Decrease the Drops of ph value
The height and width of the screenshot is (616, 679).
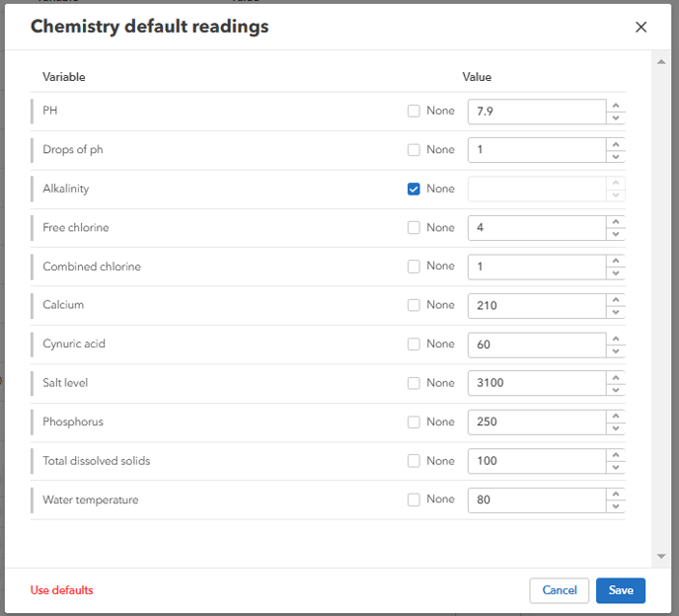tap(616, 156)
